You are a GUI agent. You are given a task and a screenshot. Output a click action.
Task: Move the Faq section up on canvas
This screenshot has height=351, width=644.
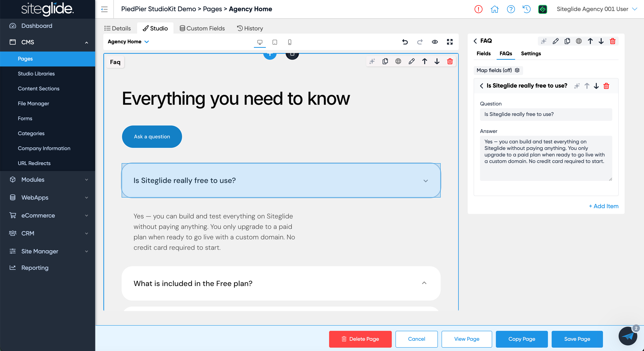click(424, 61)
